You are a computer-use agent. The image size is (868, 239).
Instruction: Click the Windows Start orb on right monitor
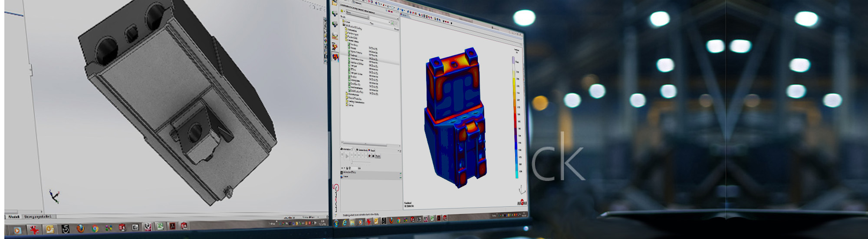point(336,223)
